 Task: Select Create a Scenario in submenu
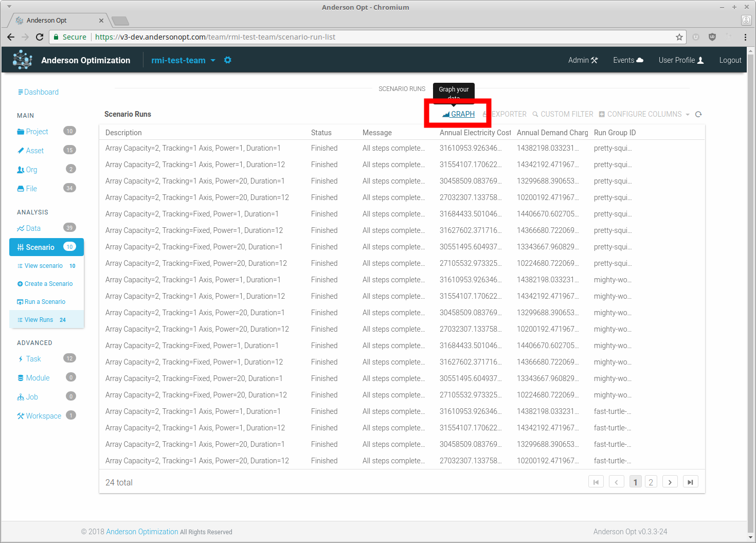point(48,284)
